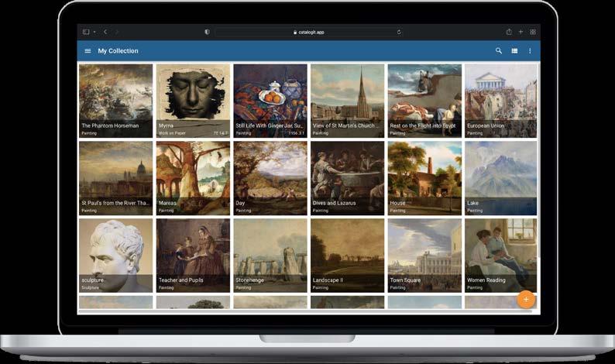Toggle the browser sidebar icon
This screenshot has width=615, height=364.
(x=86, y=32)
